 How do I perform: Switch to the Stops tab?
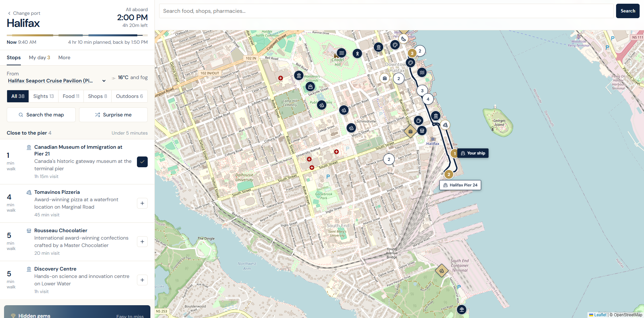point(14,58)
